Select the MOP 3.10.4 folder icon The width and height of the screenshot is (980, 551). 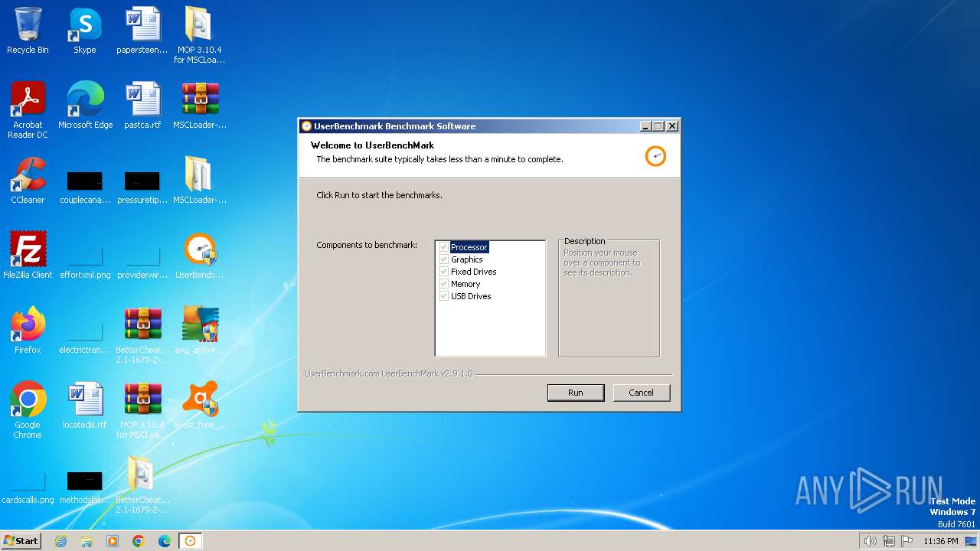199,35
